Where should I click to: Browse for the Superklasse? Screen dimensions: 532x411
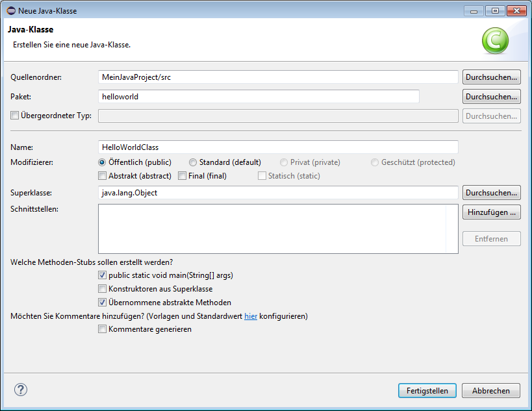pos(492,193)
